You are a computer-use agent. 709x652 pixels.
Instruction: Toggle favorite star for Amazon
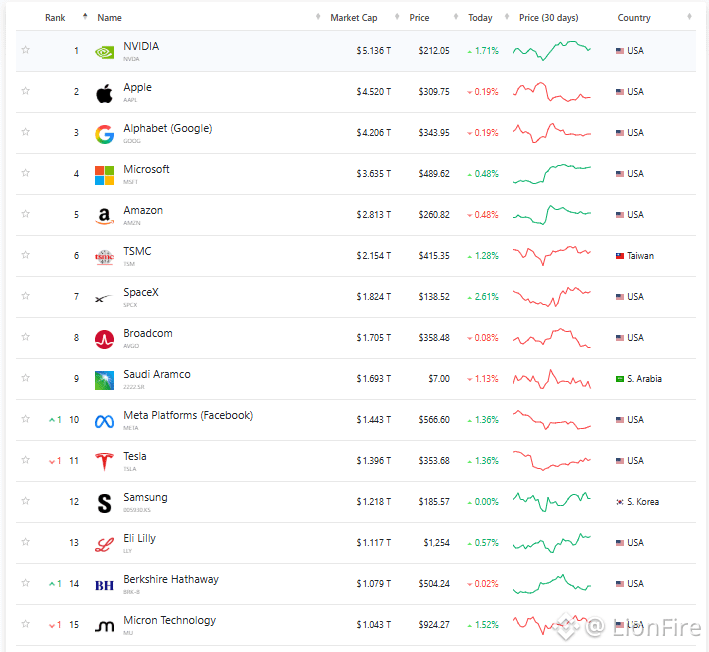click(x=26, y=214)
